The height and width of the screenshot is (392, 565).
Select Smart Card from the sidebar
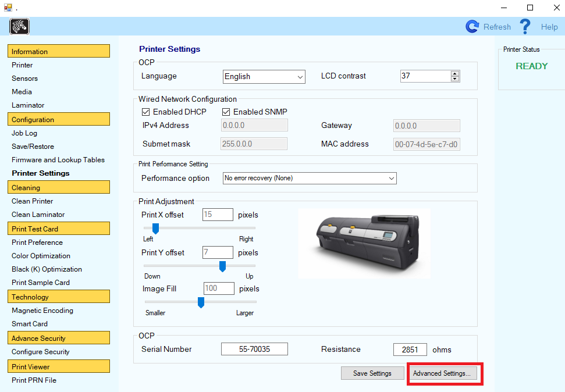pos(30,323)
